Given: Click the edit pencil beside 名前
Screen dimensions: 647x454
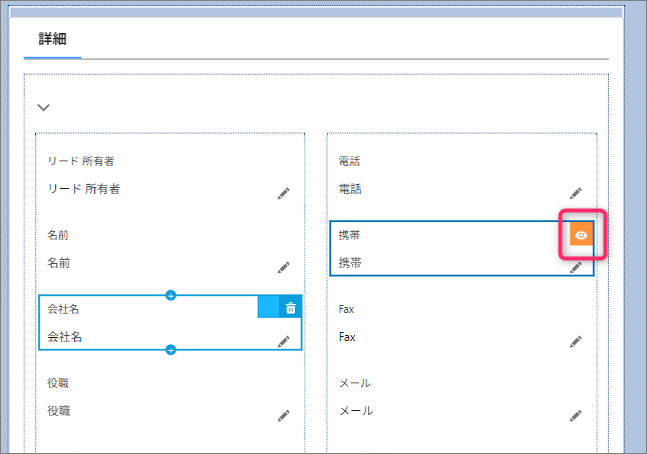Looking at the screenshot, I should click(x=284, y=268).
